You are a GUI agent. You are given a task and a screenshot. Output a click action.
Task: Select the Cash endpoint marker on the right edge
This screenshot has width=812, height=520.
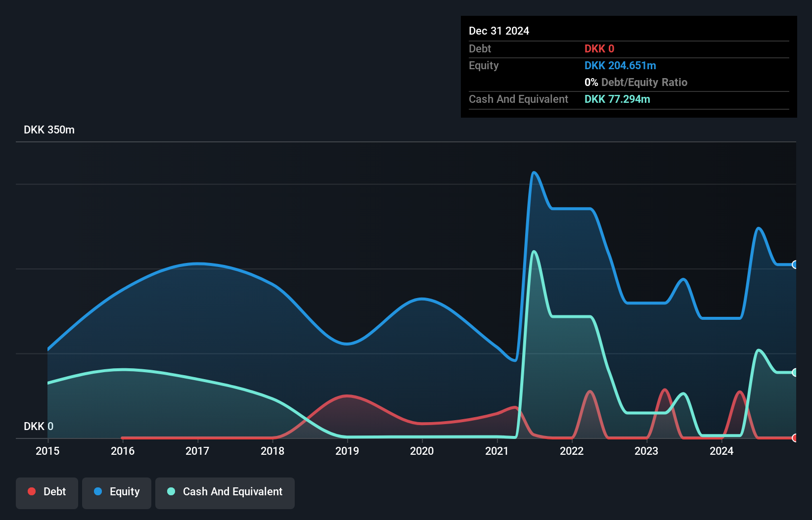tap(794, 372)
